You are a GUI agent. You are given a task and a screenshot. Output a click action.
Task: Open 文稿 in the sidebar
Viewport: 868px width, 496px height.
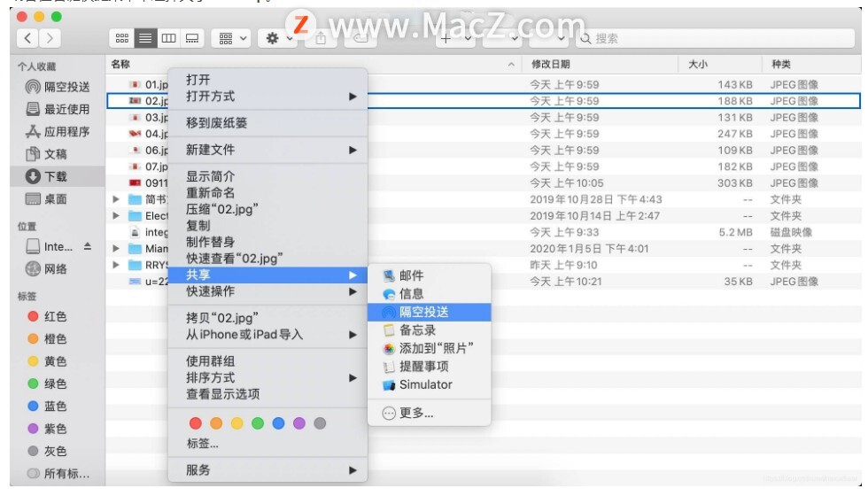46,154
